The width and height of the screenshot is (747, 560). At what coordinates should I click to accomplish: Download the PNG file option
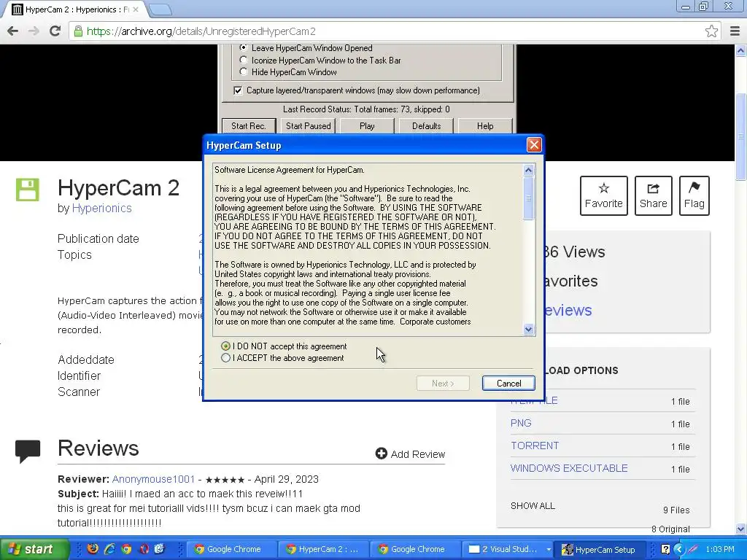(521, 423)
